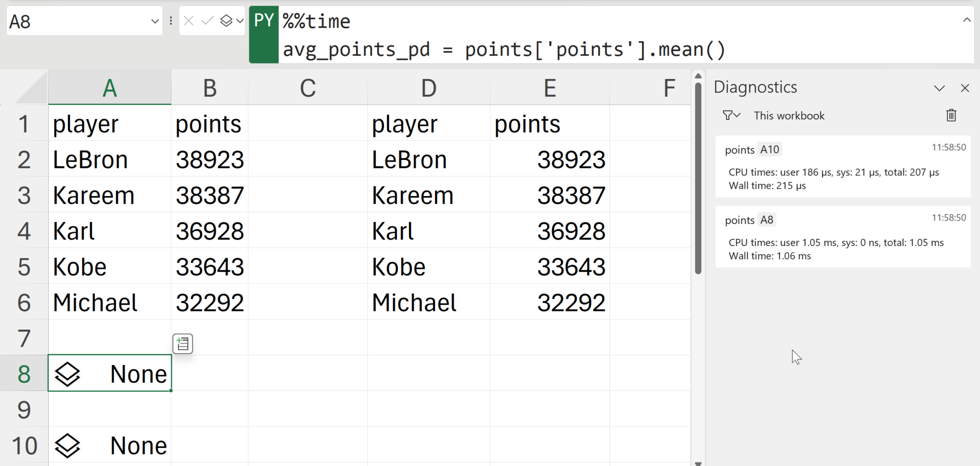The height and width of the screenshot is (466, 980).
Task: Click the vertical scrollbar thumb
Action: pyautogui.click(x=698, y=177)
